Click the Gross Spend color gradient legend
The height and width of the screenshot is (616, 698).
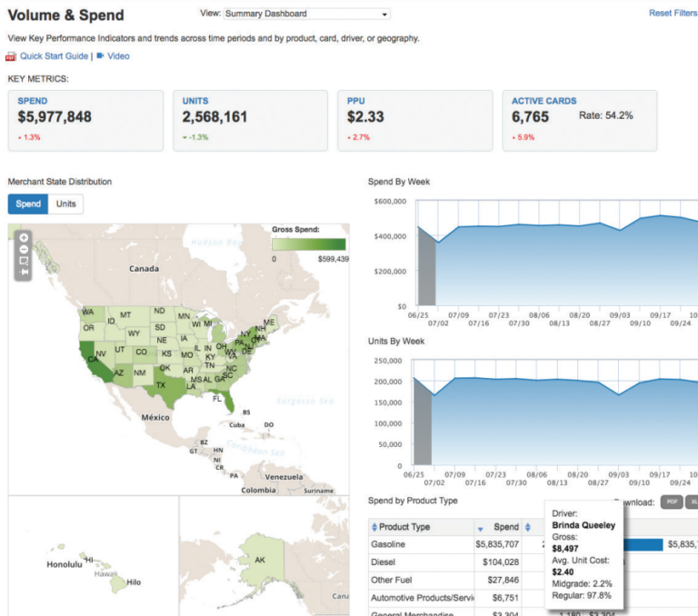309,244
